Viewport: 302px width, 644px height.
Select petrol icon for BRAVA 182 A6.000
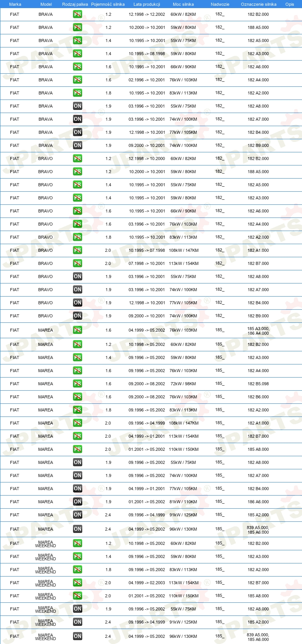78,67
